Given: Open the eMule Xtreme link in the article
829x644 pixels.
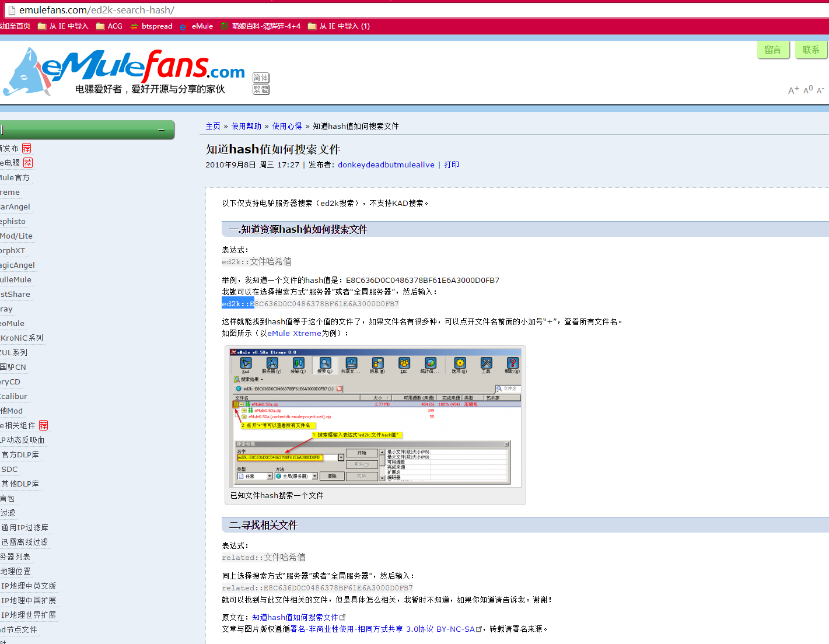Looking at the screenshot, I should (x=295, y=333).
